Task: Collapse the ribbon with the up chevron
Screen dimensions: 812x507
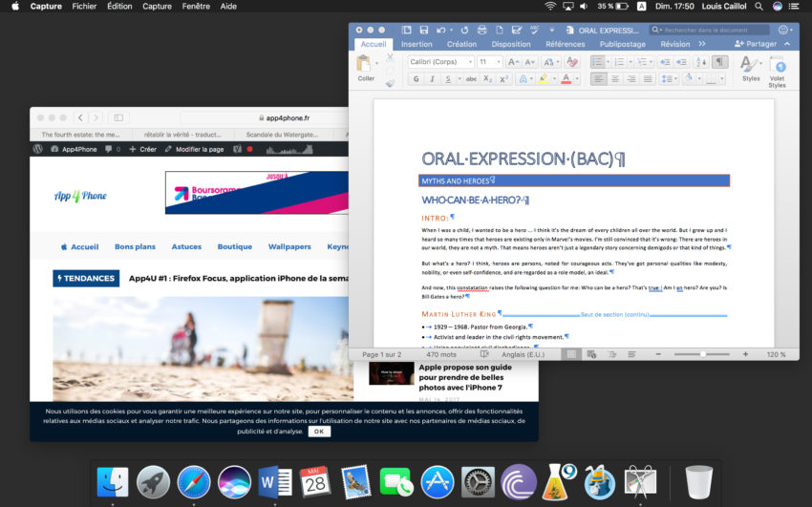Action: point(787,44)
